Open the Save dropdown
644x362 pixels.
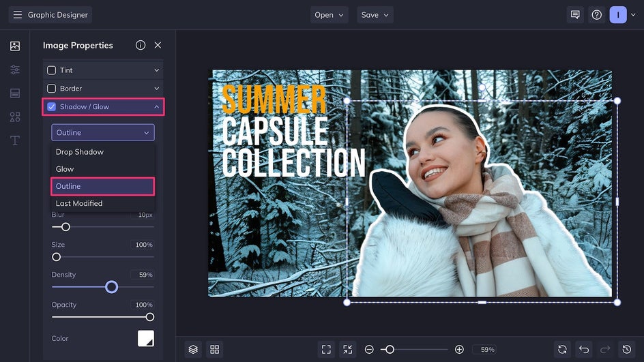click(375, 15)
